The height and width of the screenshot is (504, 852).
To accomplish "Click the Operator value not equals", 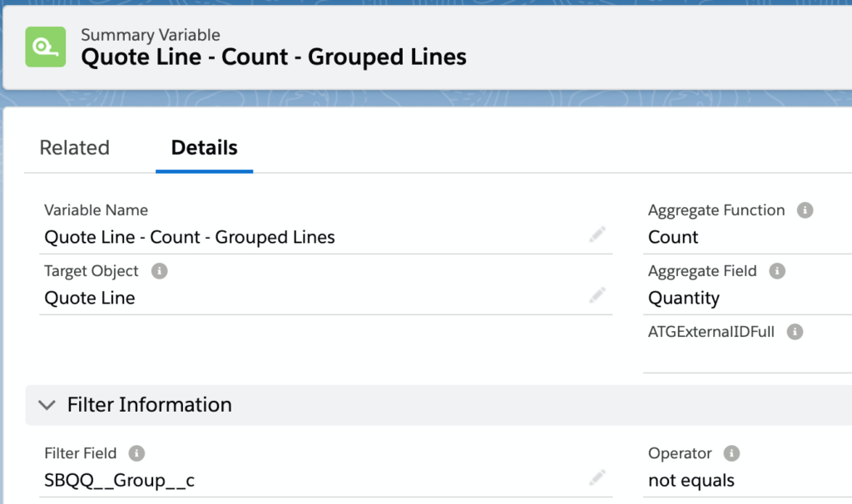I will [691, 481].
